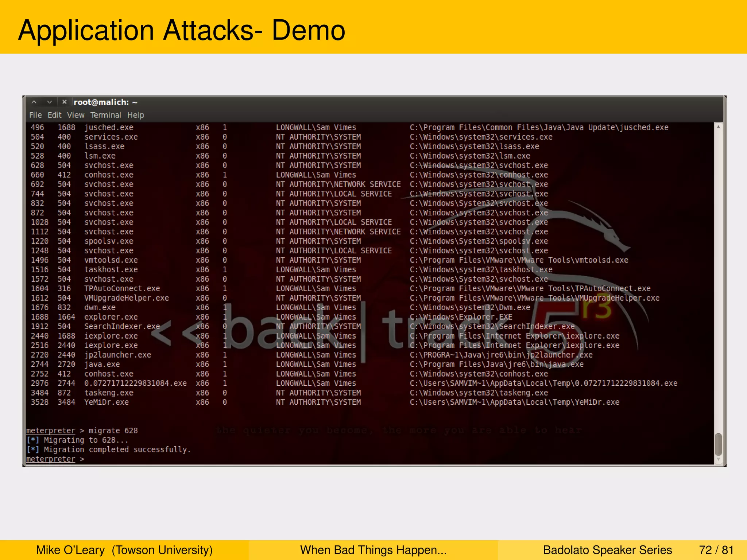Viewport: 747px width, 560px height.
Task: Open the Terminal menu
Action: tap(106, 115)
